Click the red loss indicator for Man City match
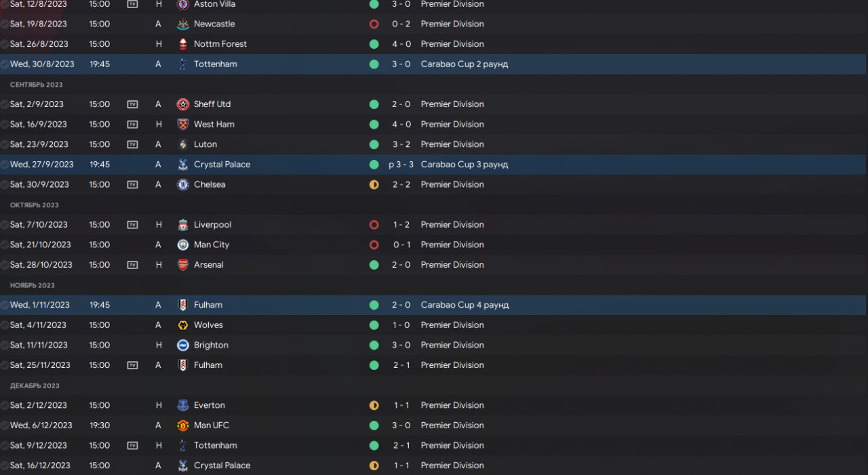 [374, 245]
